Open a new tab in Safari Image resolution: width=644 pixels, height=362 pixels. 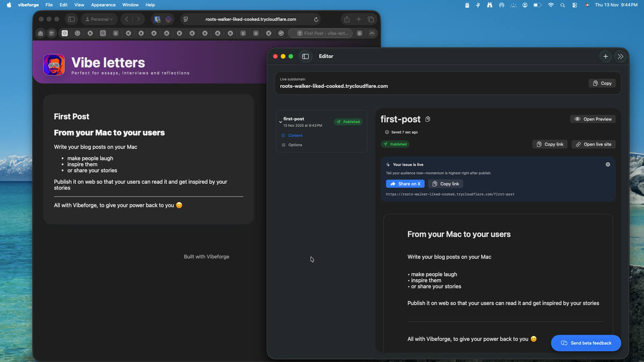[x=359, y=19]
